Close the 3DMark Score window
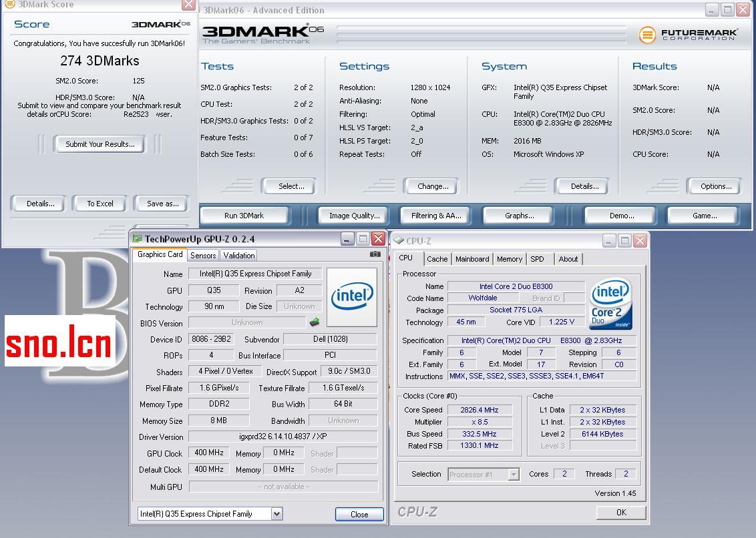This screenshot has height=538, width=756. click(x=188, y=5)
